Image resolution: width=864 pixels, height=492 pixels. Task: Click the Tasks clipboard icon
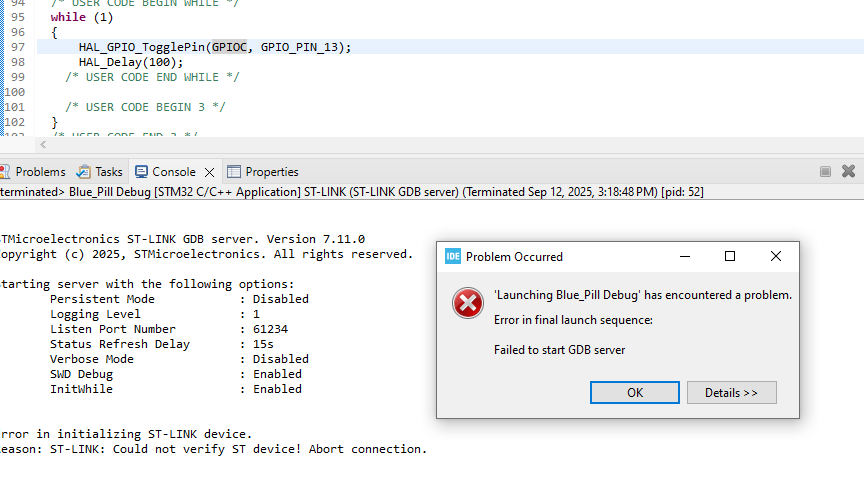[x=84, y=172]
